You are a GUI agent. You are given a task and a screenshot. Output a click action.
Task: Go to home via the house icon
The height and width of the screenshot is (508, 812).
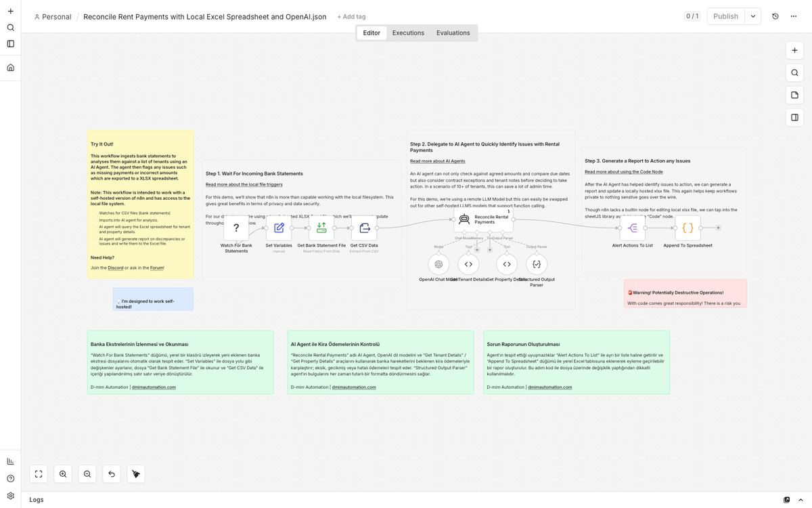(10, 68)
